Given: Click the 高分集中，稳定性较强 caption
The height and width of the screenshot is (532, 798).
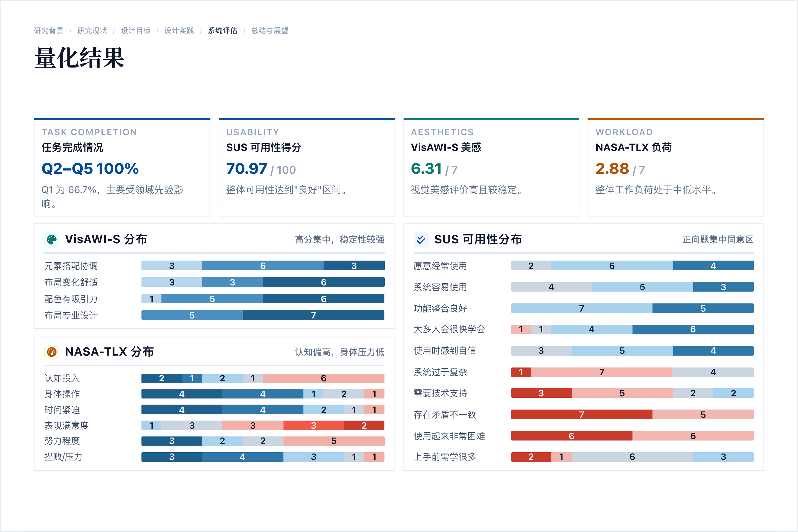Looking at the screenshot, I should [x=340, y=240].
